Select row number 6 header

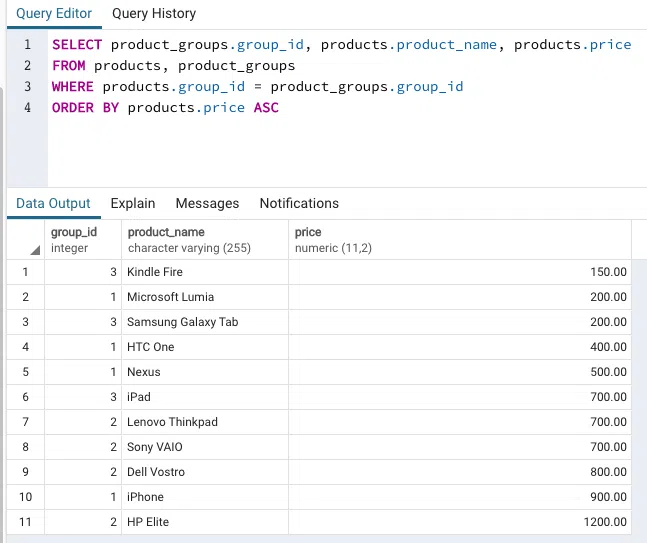point(26,397)
